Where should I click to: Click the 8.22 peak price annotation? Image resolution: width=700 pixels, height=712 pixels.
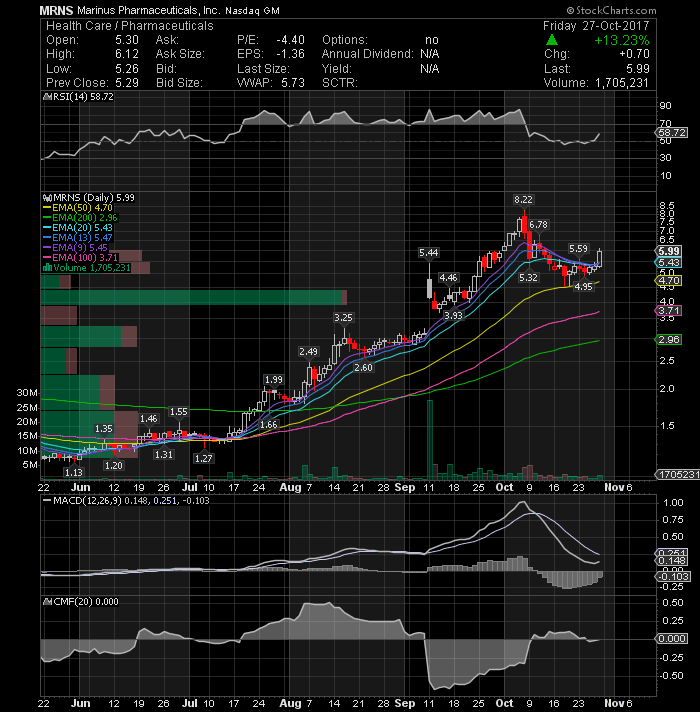(x=523, y=200)
